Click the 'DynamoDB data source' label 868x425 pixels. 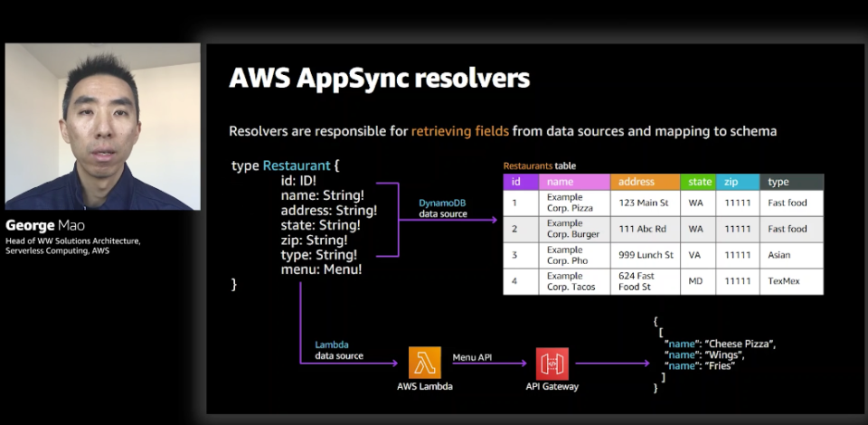click(443, 208)
